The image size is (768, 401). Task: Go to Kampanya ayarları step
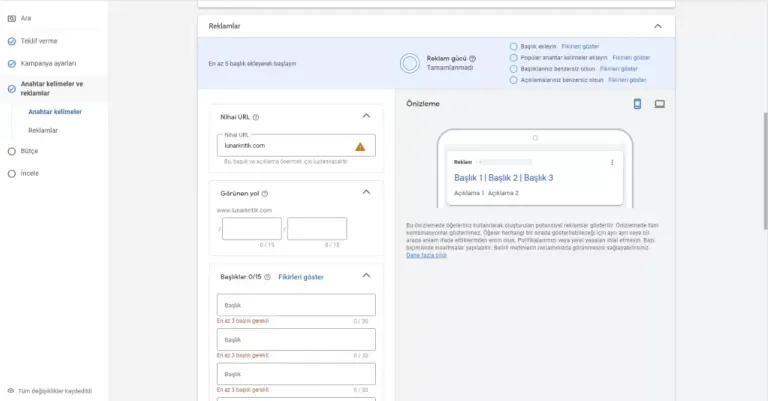(x=48, y=64)
